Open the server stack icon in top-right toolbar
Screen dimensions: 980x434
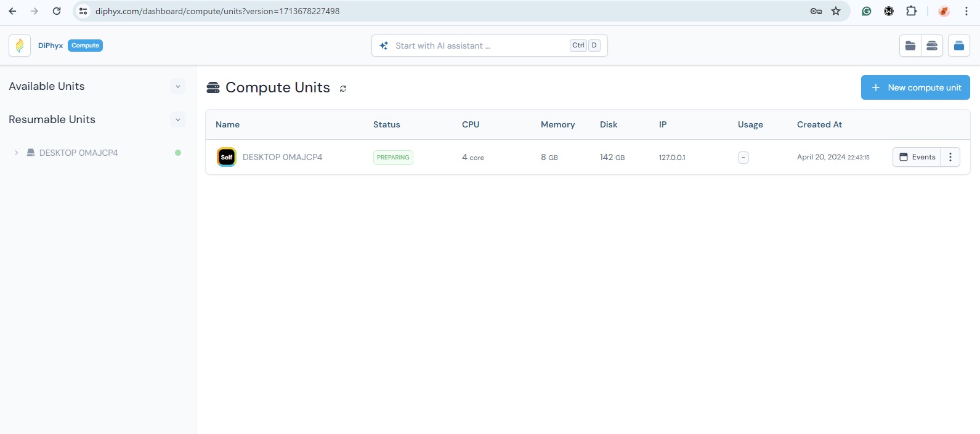point(932,46)
